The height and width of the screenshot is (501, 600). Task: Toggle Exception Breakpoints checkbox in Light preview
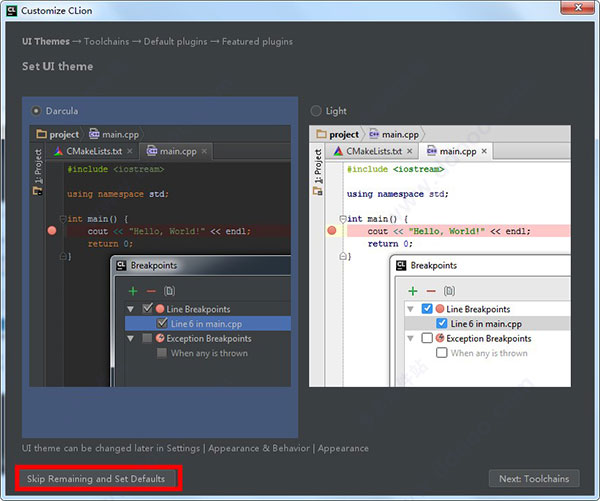(x=427, y=338)
